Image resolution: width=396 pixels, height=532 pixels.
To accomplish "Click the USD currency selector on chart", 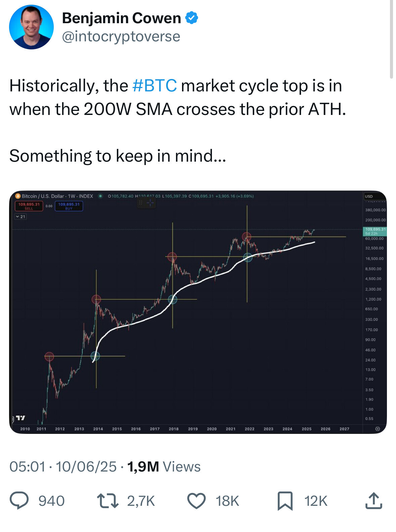I will (369, 196).
